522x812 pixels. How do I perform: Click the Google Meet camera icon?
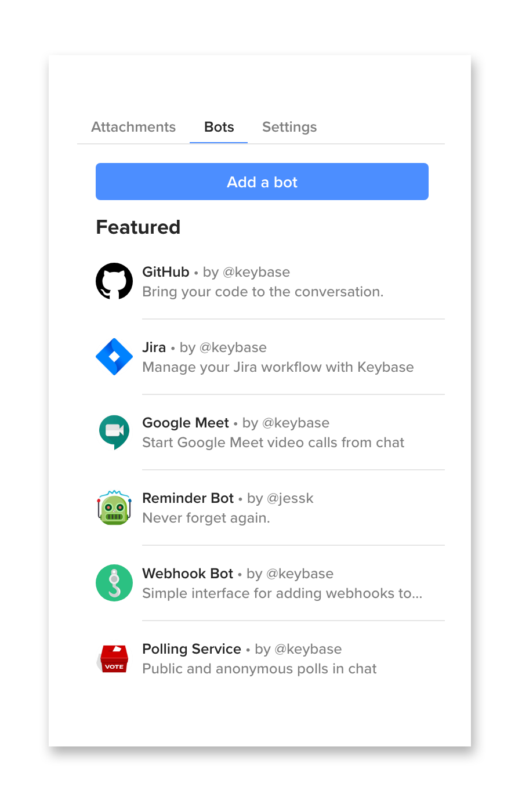(x=114, y=432)
